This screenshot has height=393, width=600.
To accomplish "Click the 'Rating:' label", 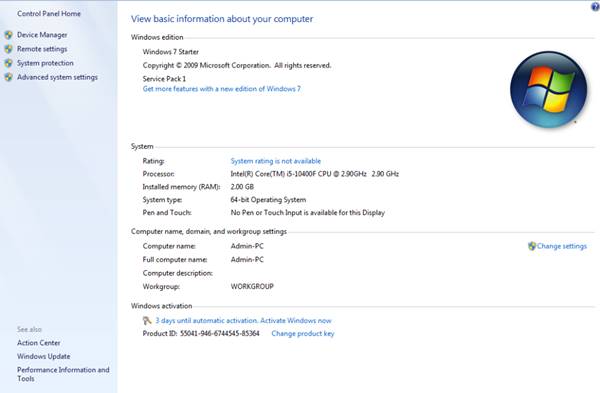I will click(153, 161).
